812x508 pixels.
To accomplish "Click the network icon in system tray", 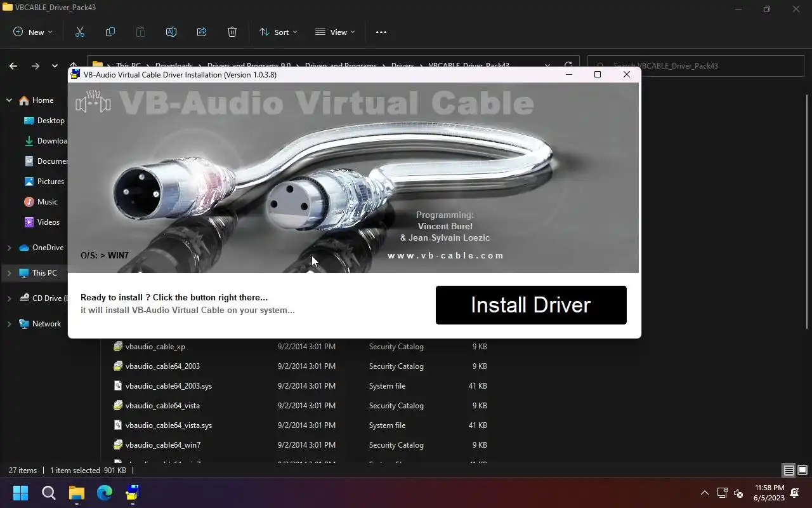I will click(722, 493).
